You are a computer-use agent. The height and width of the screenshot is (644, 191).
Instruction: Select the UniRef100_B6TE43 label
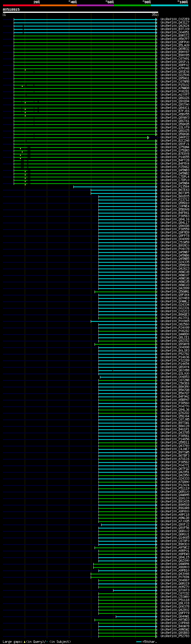[x=175, y=190]
